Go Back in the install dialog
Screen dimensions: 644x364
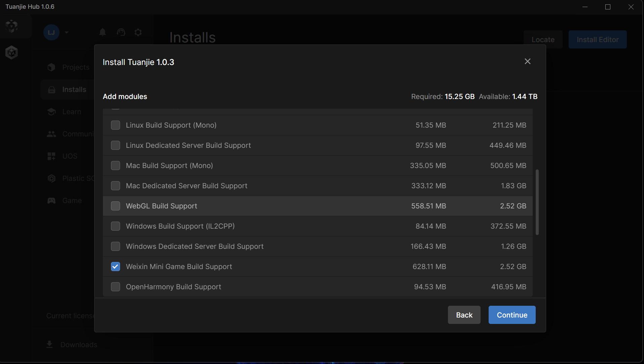[464, 315]
